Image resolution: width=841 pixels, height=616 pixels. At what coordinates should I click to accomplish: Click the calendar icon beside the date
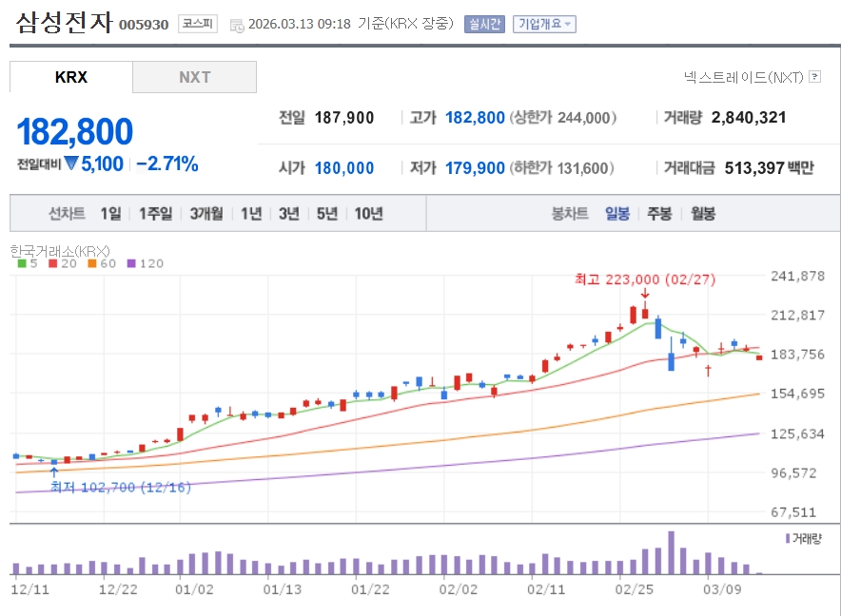tap(237, 25)
